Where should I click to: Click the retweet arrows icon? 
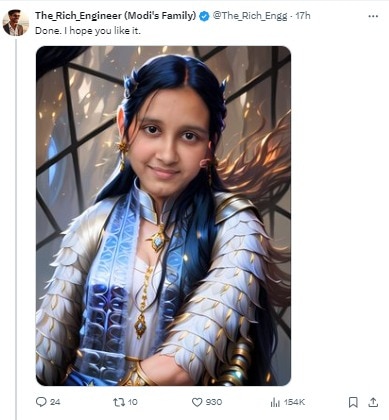coord(119,402)
